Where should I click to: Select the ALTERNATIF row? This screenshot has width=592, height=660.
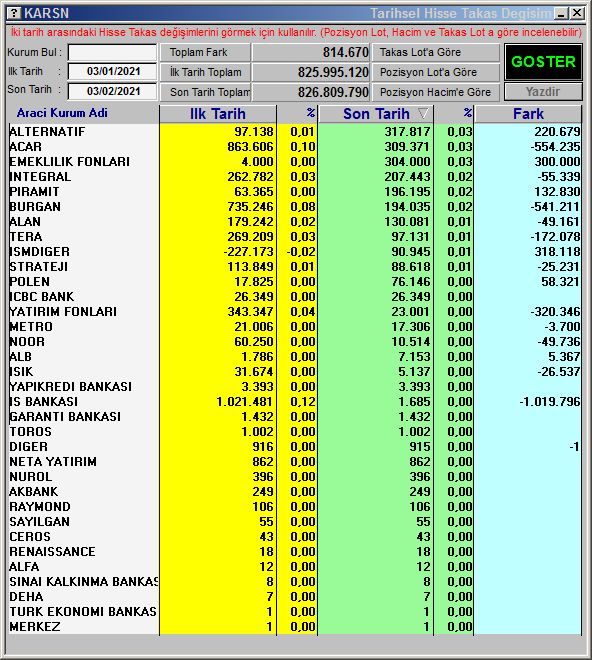click(x=295, y=131)
